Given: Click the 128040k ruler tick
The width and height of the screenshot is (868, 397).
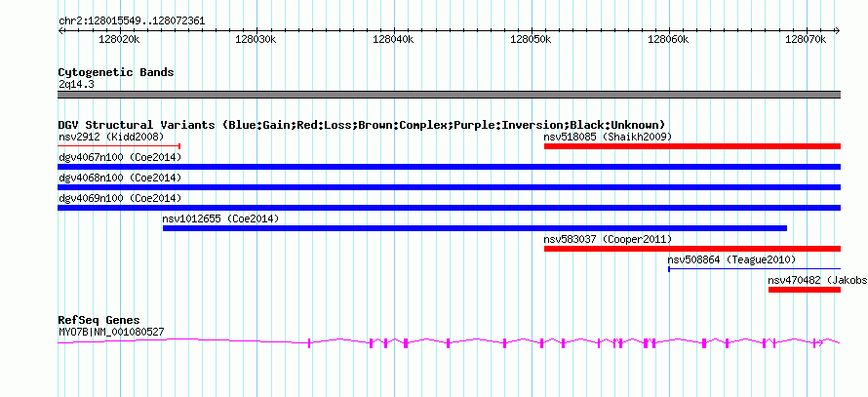Looking at the screenshot, I should (395, 39).
